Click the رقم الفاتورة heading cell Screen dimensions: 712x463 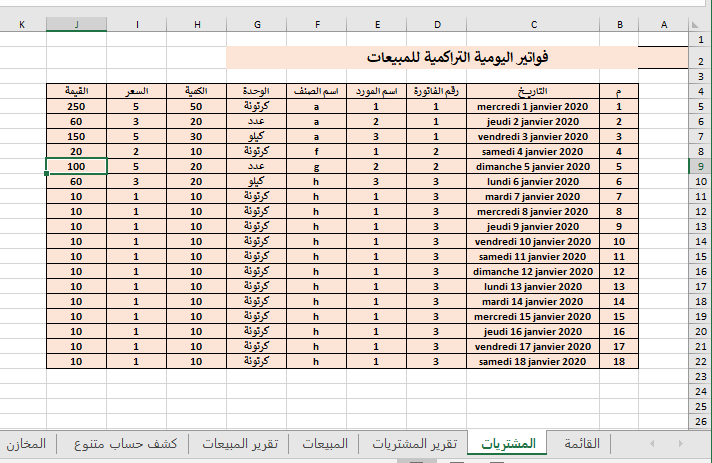(436, 91)
